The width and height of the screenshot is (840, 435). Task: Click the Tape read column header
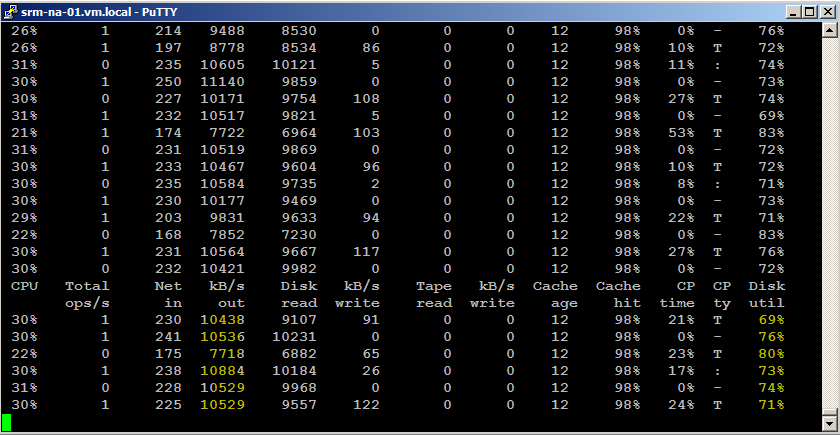[x=434, y=294]
